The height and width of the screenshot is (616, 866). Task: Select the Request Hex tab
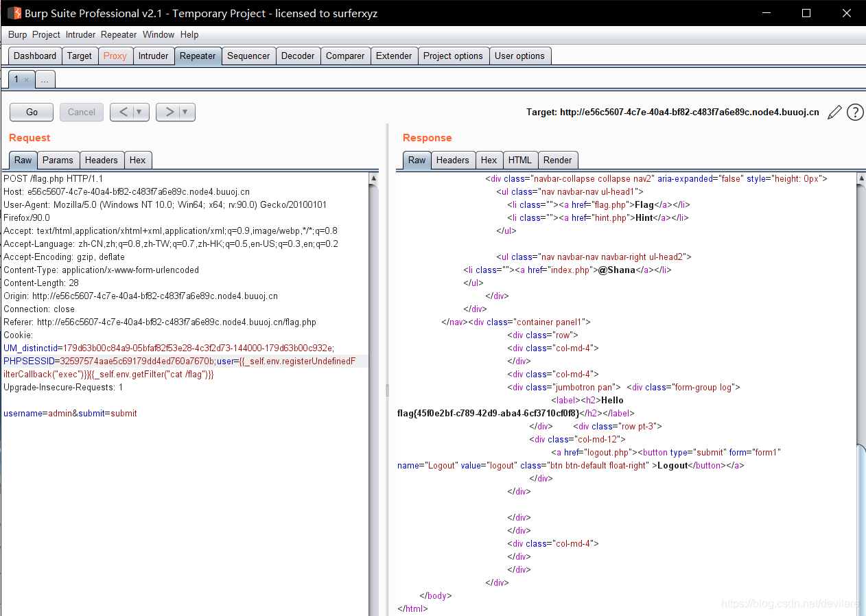pyautogui.click(x=138, y=160)
